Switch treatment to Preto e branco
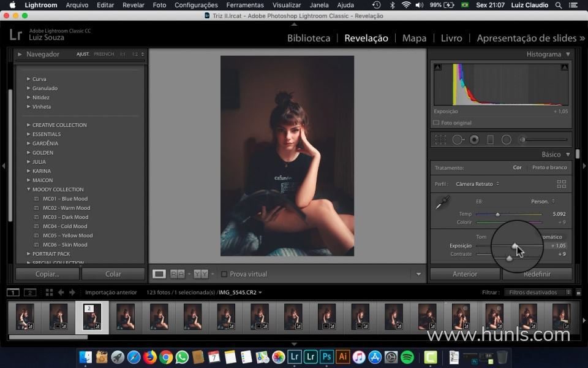This screenshot has width=588, height=368. click(x=549, y=167)
